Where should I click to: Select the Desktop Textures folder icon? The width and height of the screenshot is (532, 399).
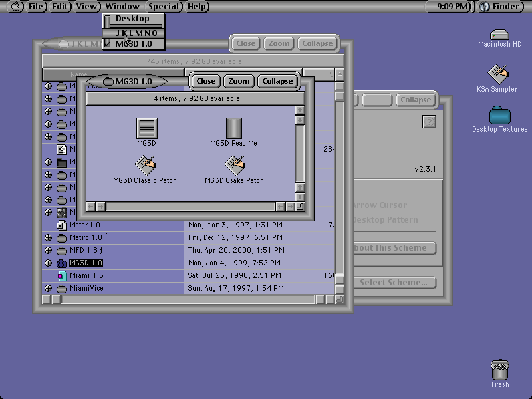(x=500, y=115)
